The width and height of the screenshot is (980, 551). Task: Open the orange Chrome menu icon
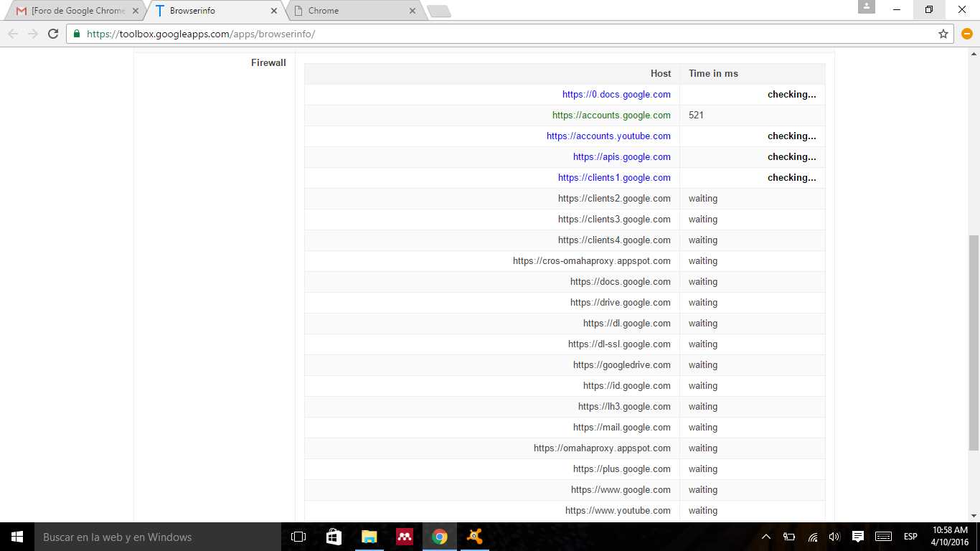[x=966, y=34]
